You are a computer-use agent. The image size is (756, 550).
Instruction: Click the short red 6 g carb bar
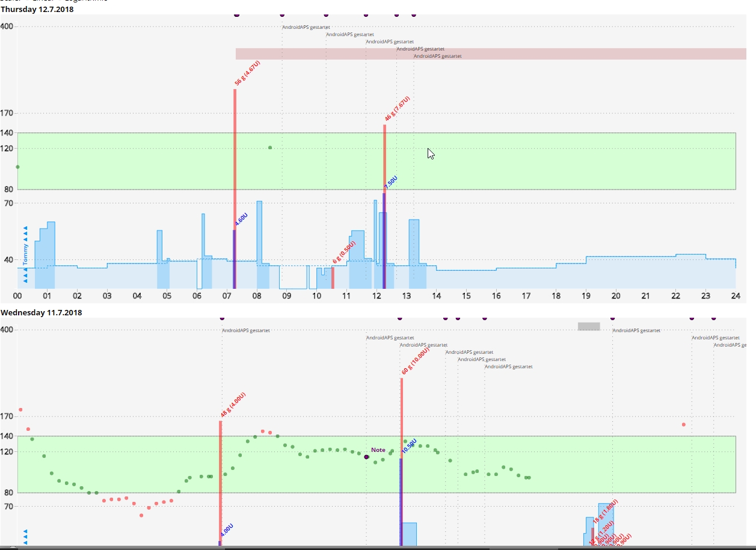coord(333,278)
